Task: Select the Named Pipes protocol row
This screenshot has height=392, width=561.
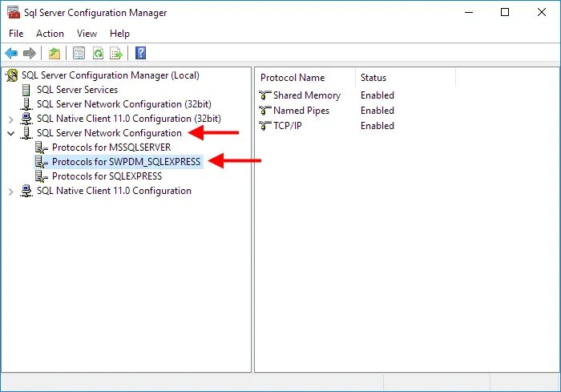Action: pos(301,111)
